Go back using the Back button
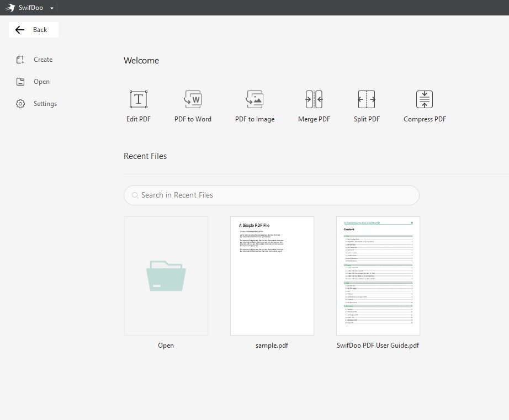 pos(34,30)
